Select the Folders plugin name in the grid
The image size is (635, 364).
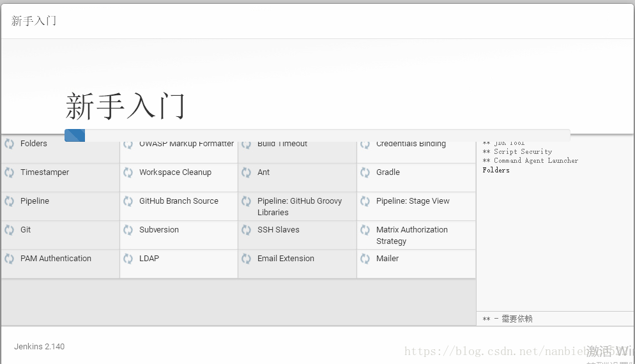coord(34,144)
